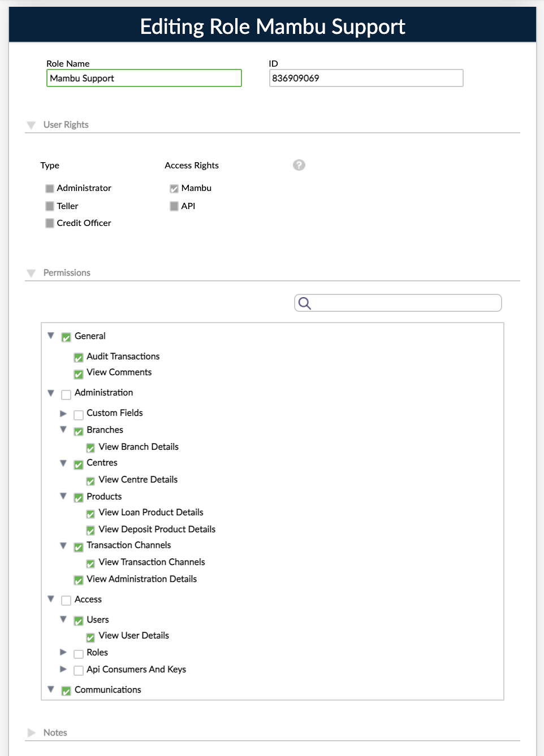Click the ID input field
Screen dimensions: 544x756
pos(366,79)
